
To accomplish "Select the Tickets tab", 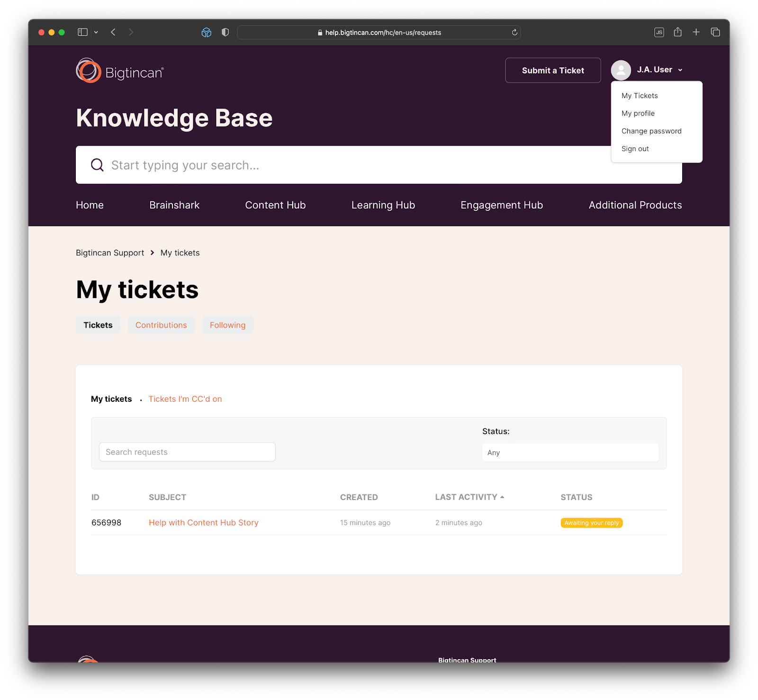I will point(98,325).
